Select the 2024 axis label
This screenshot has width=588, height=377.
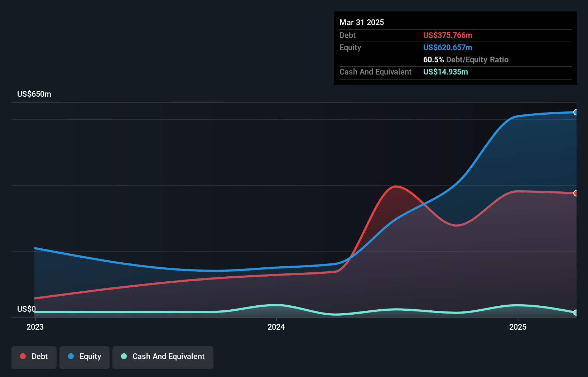point(276,327)
